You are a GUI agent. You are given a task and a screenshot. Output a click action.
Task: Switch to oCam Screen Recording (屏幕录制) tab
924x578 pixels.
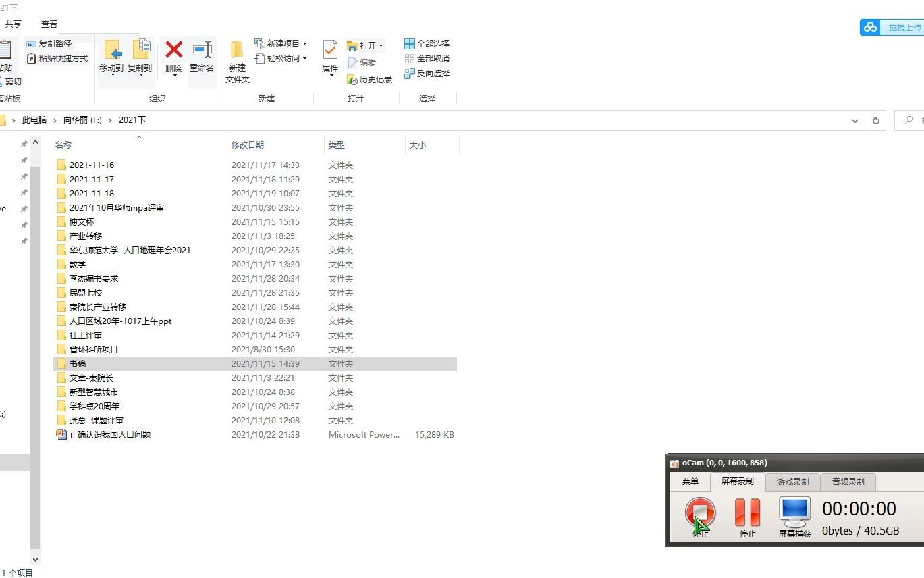click(737, 481)
